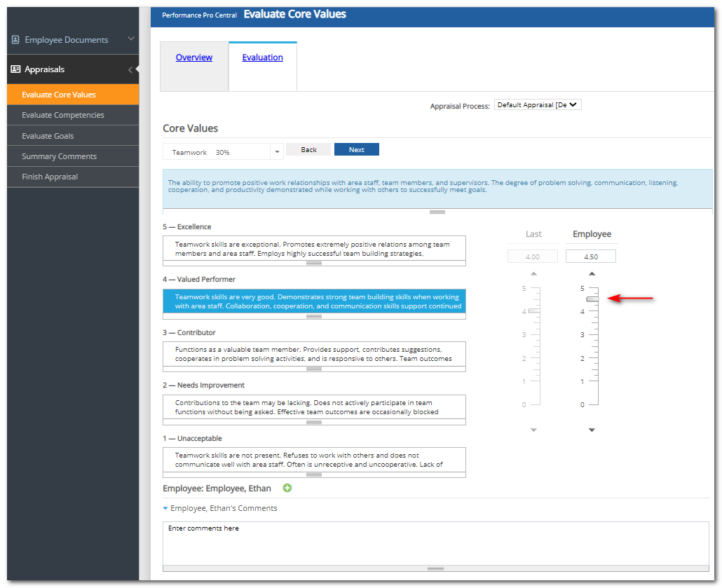Open the Evaluation tab
This screenshot has height=588, width=722.
tap(262, 57)
